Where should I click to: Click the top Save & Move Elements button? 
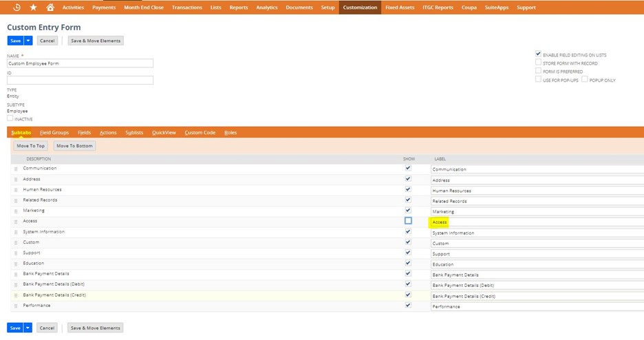[x=95, y=41]
